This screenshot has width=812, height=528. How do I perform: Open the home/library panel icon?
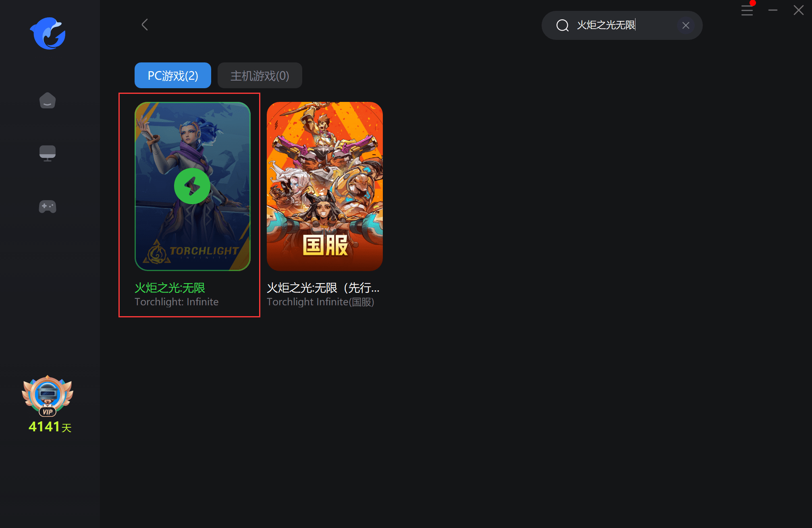[47, 101]
